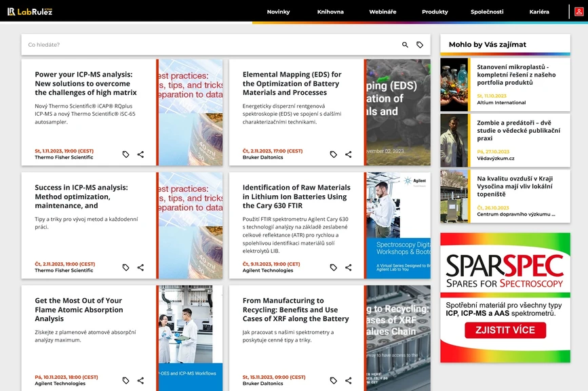Click tag icon on Elemental Mapping (EDS) card
588x391 pixels.
(334, 155)
